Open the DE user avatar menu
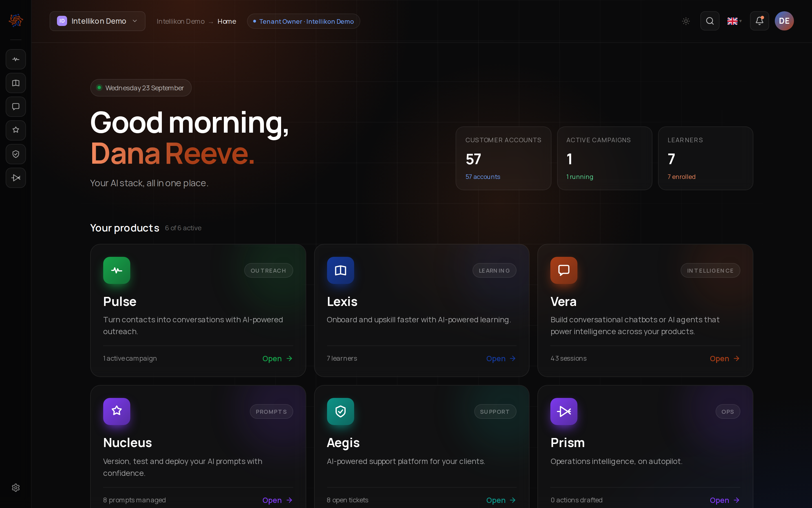Screen dimensions: 812x508 (784, 21)
